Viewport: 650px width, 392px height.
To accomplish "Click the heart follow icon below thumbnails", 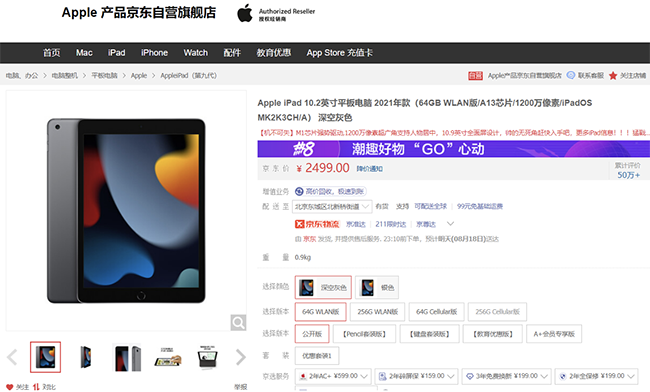I will (10, 387).
